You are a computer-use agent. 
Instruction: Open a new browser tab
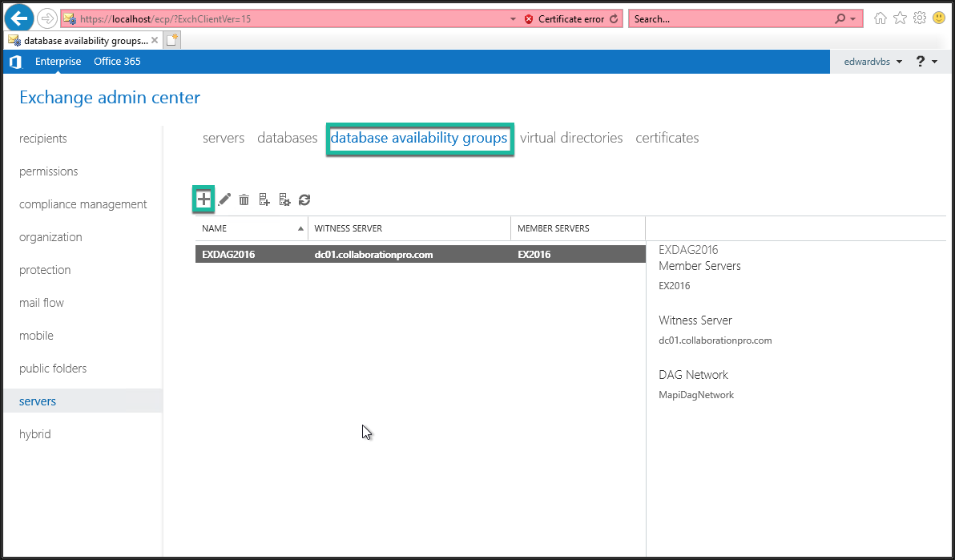[172, 40]
